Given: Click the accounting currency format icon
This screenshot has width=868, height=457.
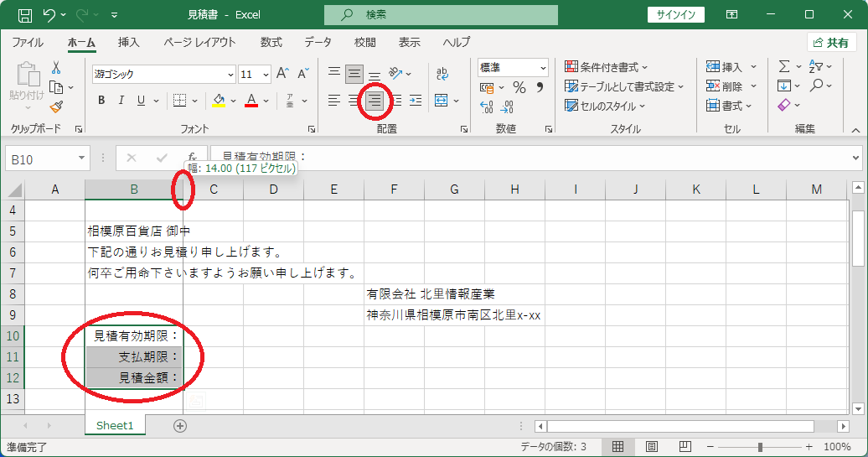Looking at the screenshot, I should (487, 87).
